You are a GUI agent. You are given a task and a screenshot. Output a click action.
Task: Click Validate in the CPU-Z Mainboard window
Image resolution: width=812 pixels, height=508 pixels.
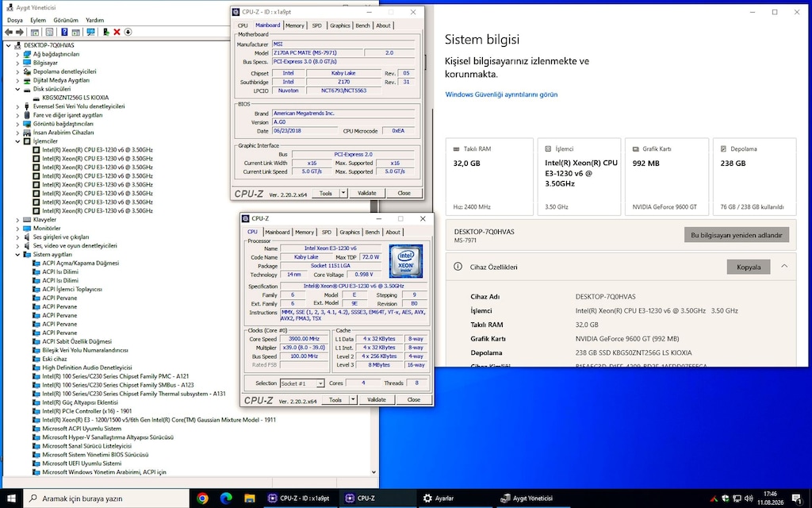tap(366, 193)
